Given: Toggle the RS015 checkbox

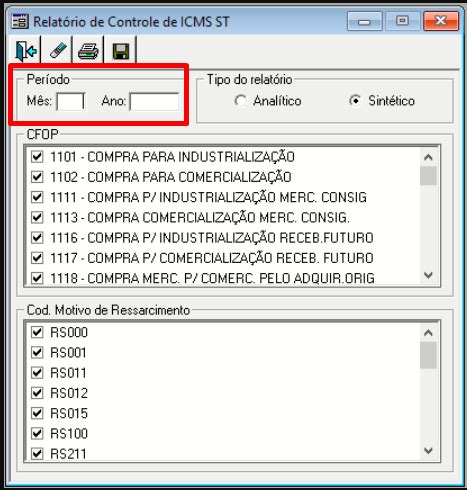Looking at the screenshot, I should tap(37, 413).
